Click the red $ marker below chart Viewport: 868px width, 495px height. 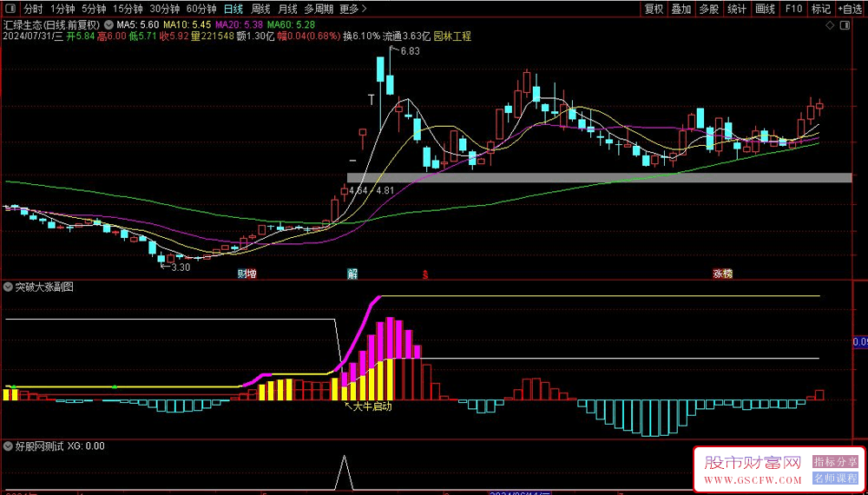click(x=424, y=274)
